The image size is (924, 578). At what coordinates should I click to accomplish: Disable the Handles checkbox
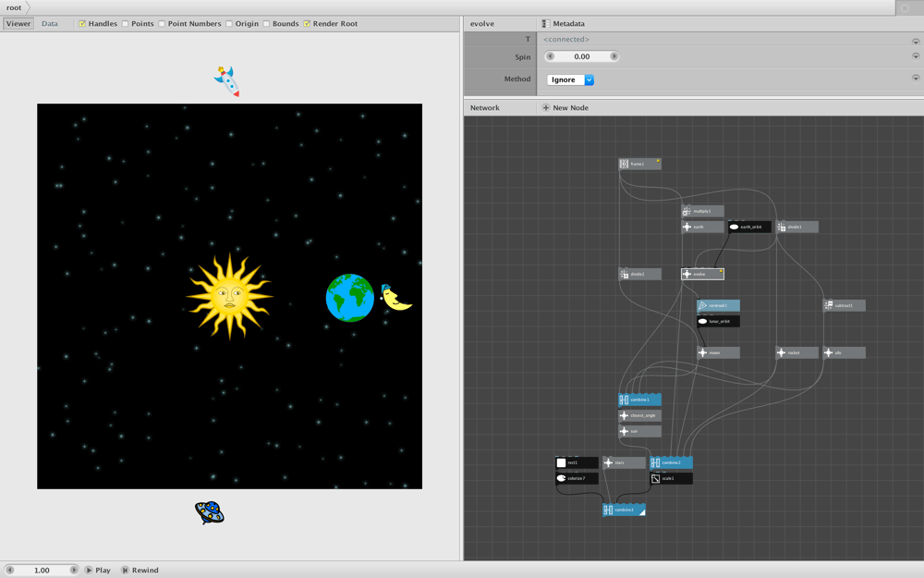pyautogui.click(x=82, y=24)
